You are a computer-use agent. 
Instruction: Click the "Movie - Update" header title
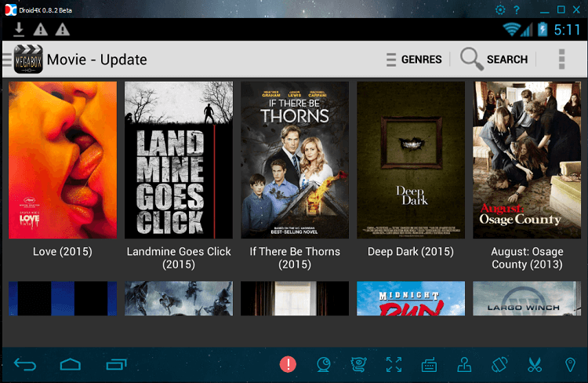[96, 60]
